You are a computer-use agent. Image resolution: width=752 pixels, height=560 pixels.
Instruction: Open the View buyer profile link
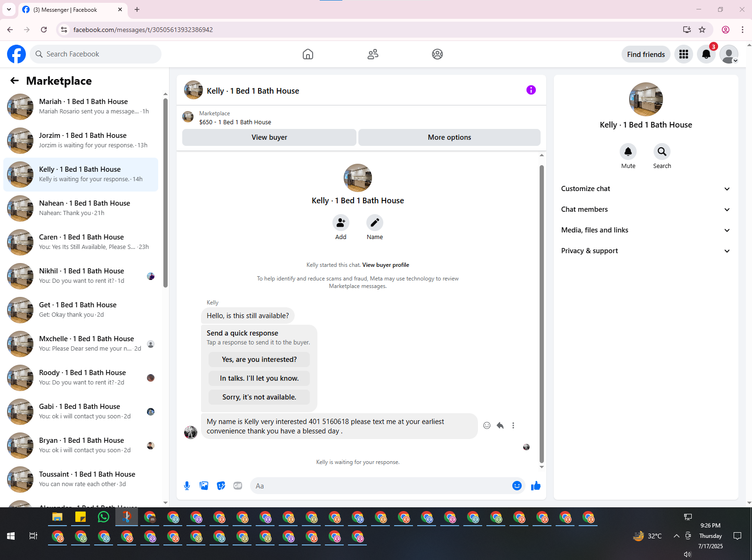[386, 265]
